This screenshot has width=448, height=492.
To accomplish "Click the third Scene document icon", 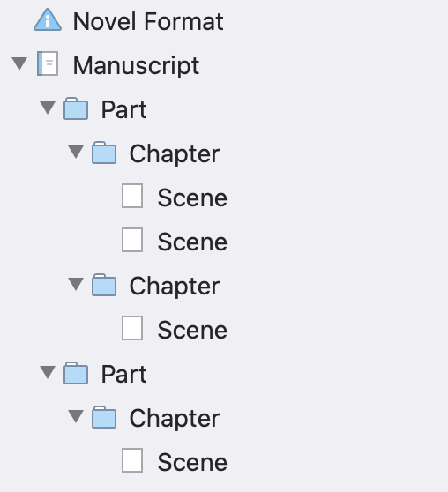I will pos(132,328).
